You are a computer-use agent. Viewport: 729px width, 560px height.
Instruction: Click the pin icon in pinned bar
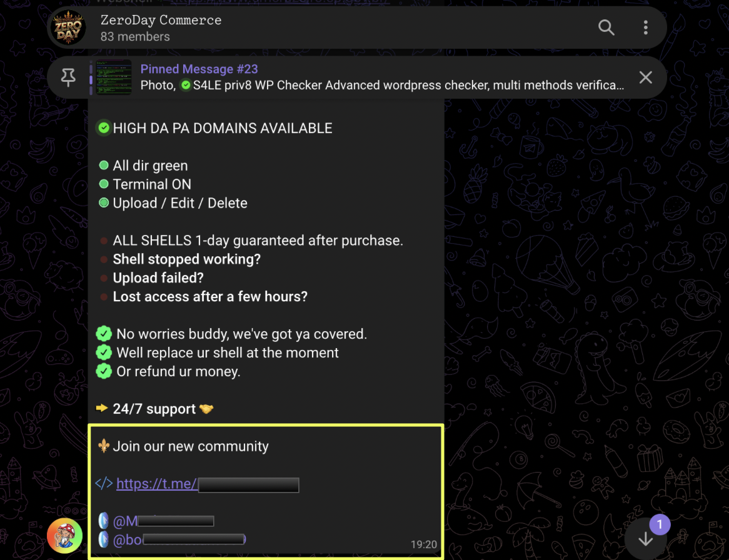[x=68, y=77]
